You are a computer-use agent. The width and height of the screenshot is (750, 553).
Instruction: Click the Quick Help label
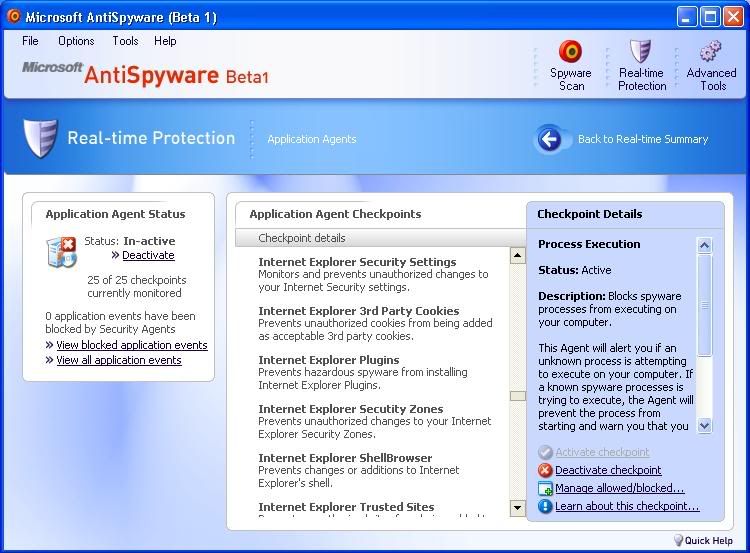pos(708,541)
